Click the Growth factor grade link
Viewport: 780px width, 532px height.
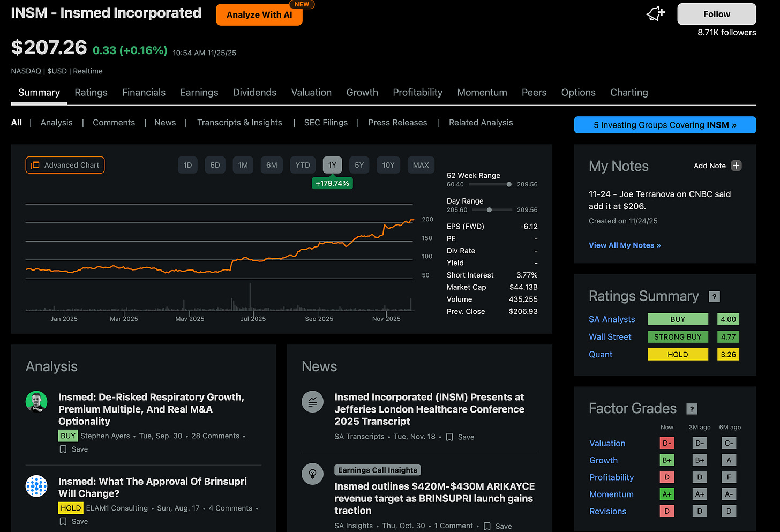pos(603,460)
